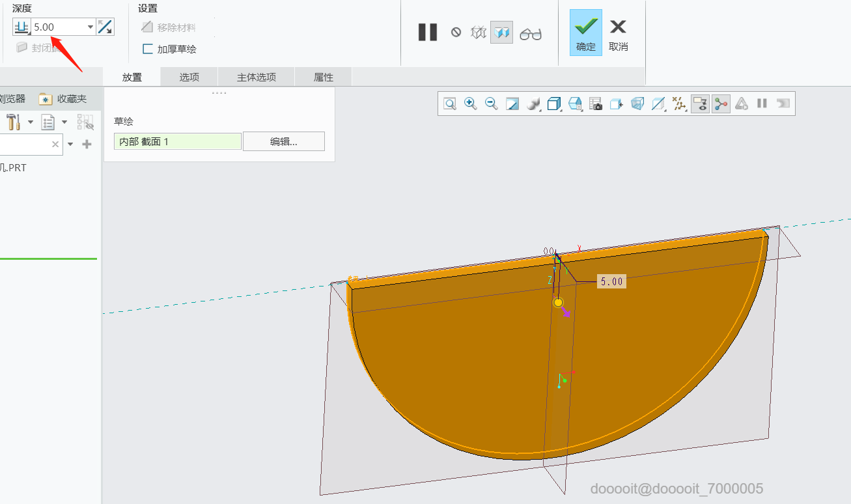Zoom in using the magnifier plus icon
This screenshot has width=851, height=504.
pos(470,104)
